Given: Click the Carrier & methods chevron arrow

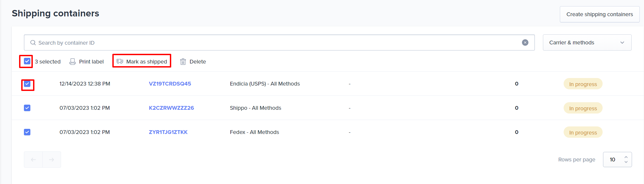Looking at the screenshot, I should (622, 43).
